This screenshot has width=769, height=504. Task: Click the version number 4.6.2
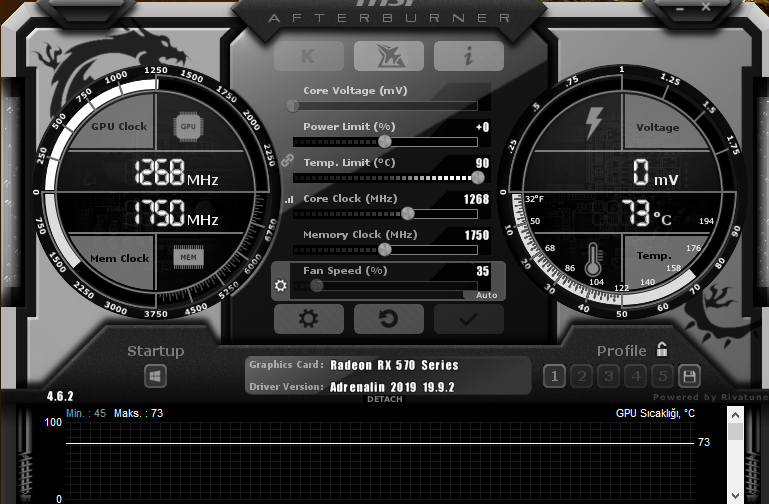60,396
